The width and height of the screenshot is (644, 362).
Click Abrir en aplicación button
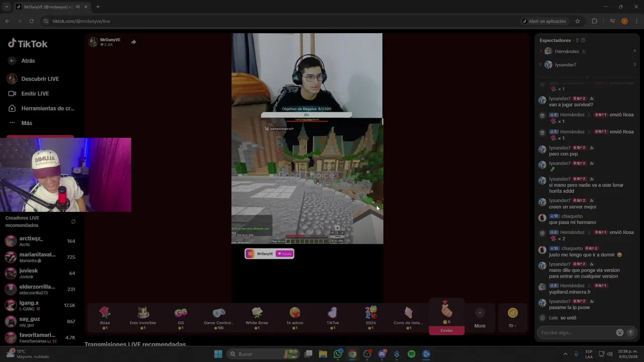(x=544, y=21)
